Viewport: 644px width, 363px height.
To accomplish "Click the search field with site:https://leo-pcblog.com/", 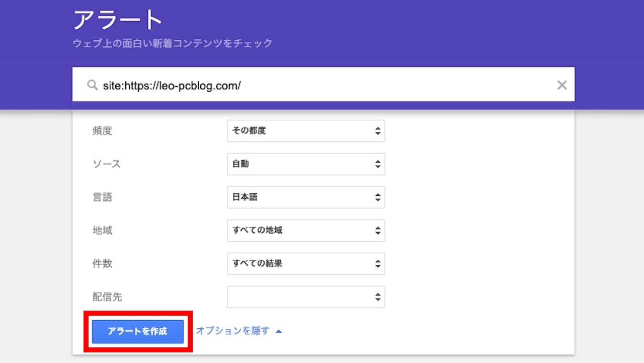I will pos(323,84).
